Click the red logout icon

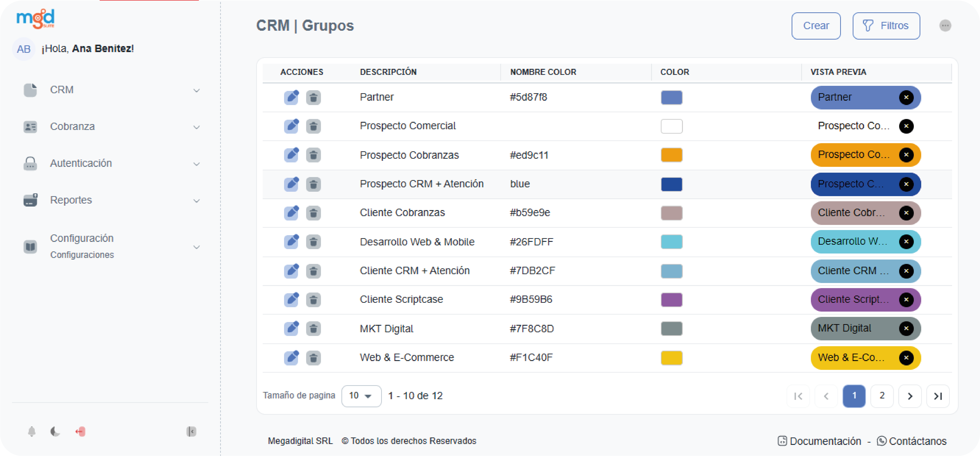click(x=81, y=431)
